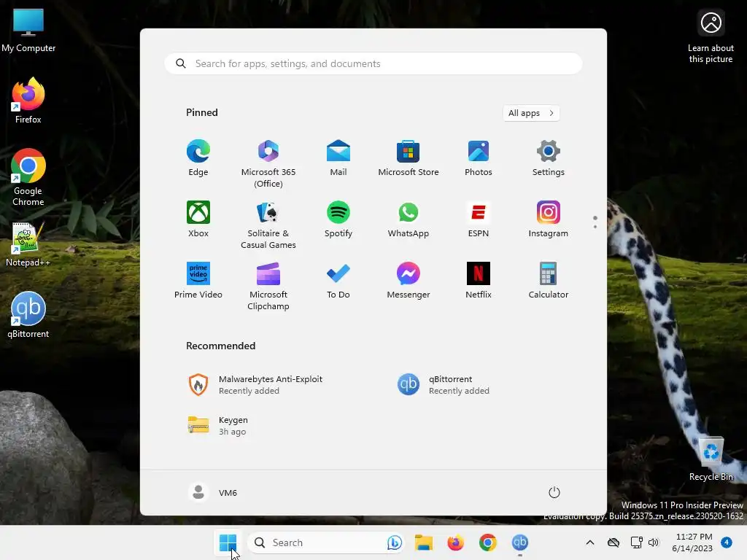Image resolution: width=747 pixels, height=560 pixels.
Task: Open Microsoft Clipchamp
Action: click(x=268, y=286)
